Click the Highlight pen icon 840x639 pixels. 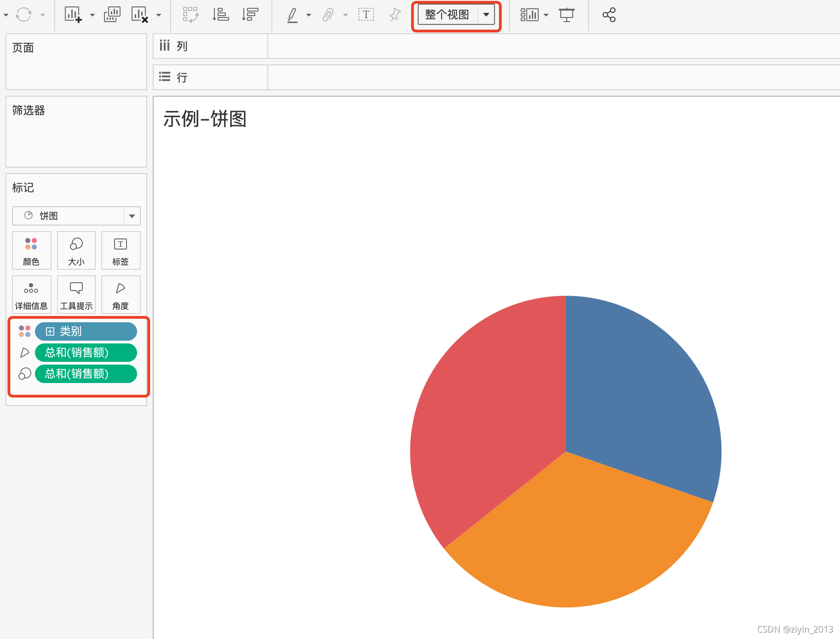[292, 15]
